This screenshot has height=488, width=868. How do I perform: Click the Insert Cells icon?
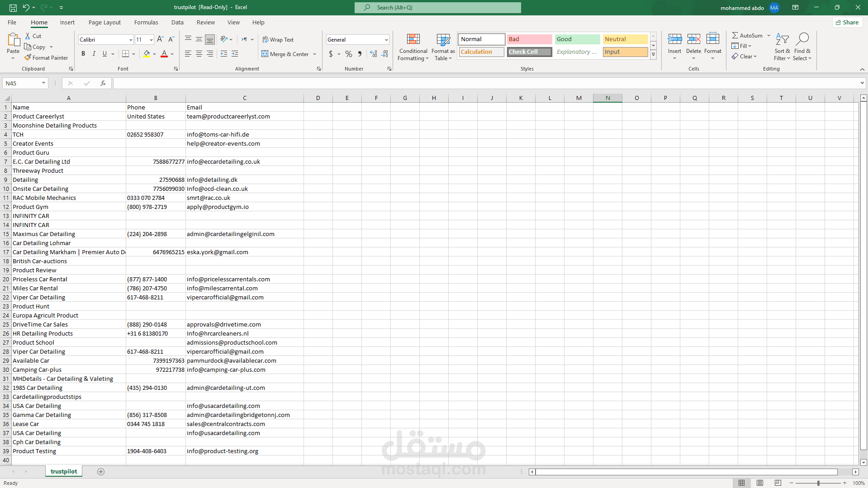(674, 40)
